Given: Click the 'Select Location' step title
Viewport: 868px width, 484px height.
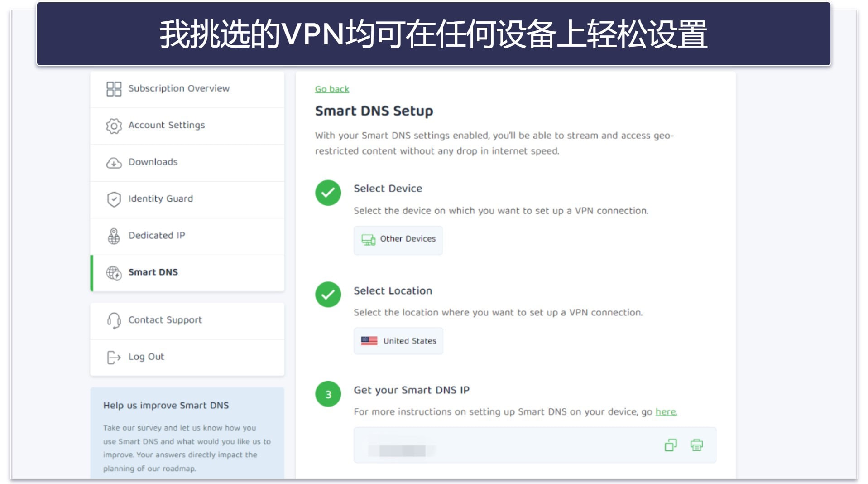Looking at the screenshot, I should pos(393,290).
